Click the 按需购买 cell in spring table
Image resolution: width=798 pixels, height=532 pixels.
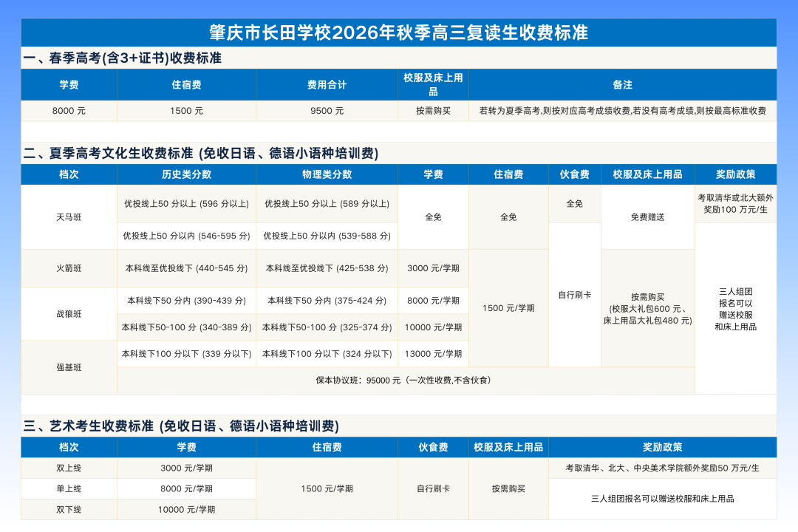[x=433, y=111]
